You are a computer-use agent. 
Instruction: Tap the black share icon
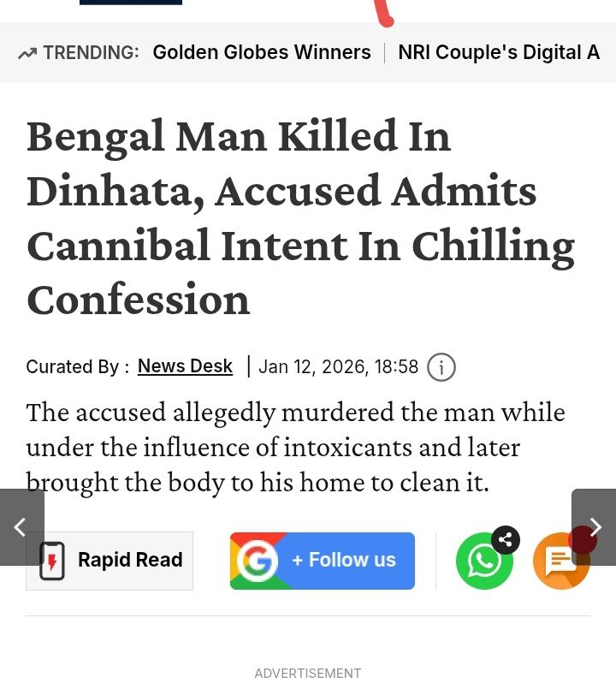tap(506, 540)
